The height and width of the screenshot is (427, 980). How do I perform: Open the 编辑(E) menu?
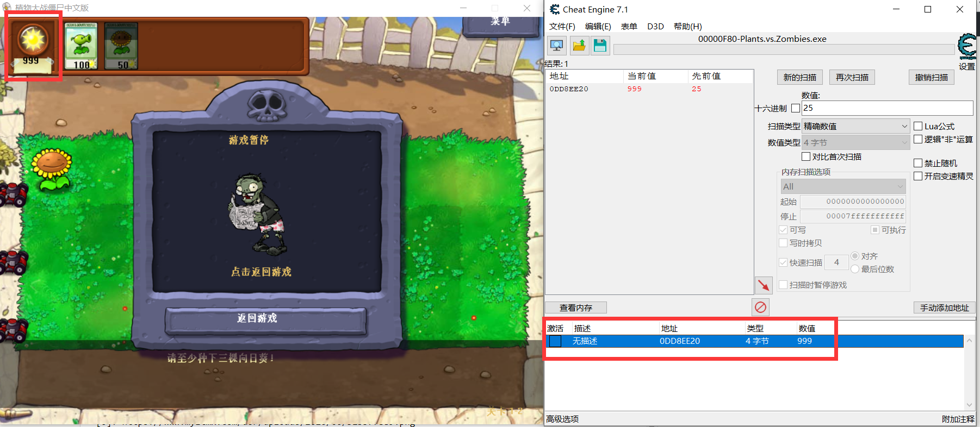coord(598,27)
